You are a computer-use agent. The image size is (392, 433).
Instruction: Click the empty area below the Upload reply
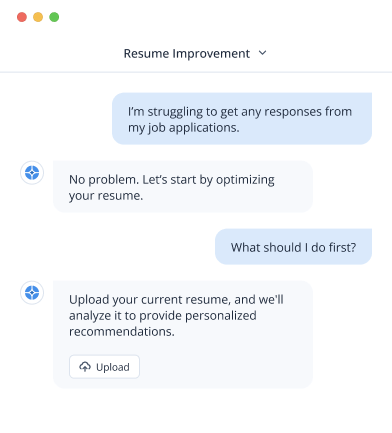coord(196,412)
